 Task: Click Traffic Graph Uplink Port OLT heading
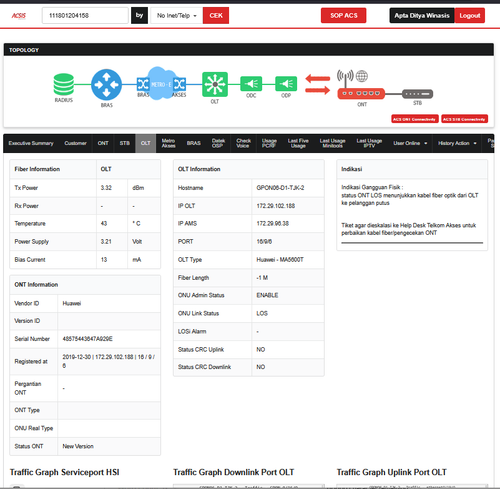tap(392, 472)
